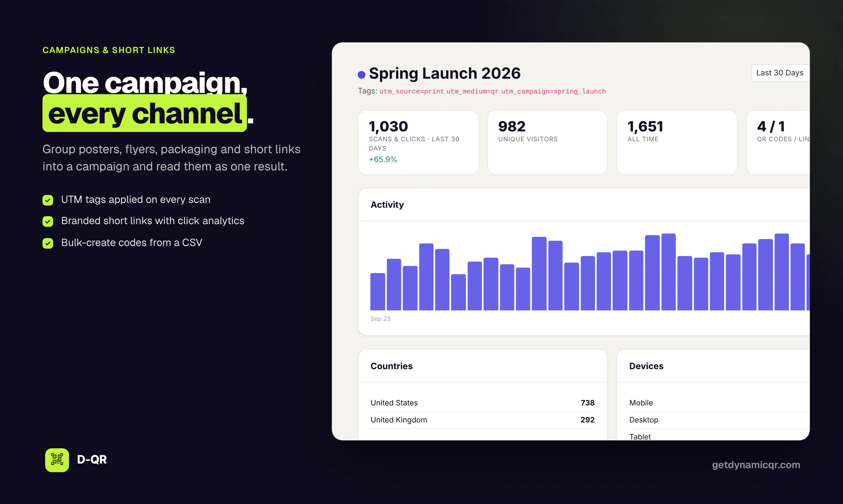The width and height of the screenshot is (843, 504).
Task: Click the purple dot beside Spring Launch 2026
Action: click(361, 75)
